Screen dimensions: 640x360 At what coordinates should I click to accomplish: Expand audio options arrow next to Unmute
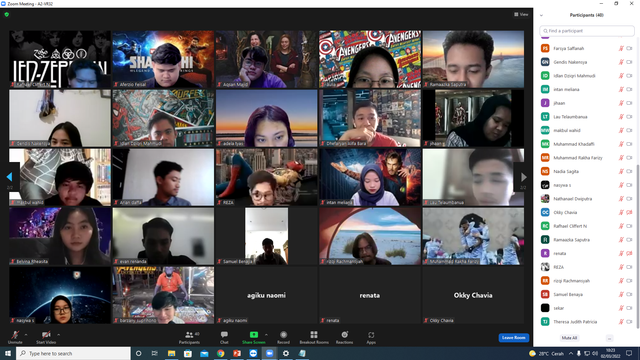click(26, 335)
